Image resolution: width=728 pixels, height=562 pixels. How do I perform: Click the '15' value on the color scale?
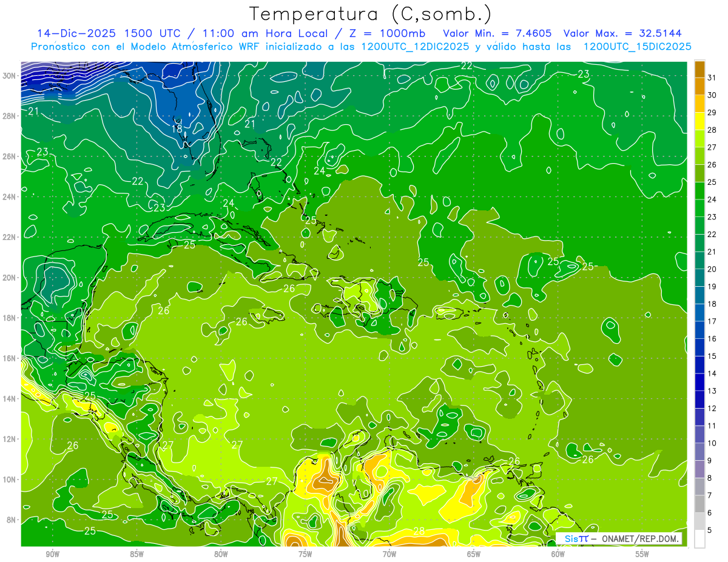pyautogui.click(x=712, y=356)
